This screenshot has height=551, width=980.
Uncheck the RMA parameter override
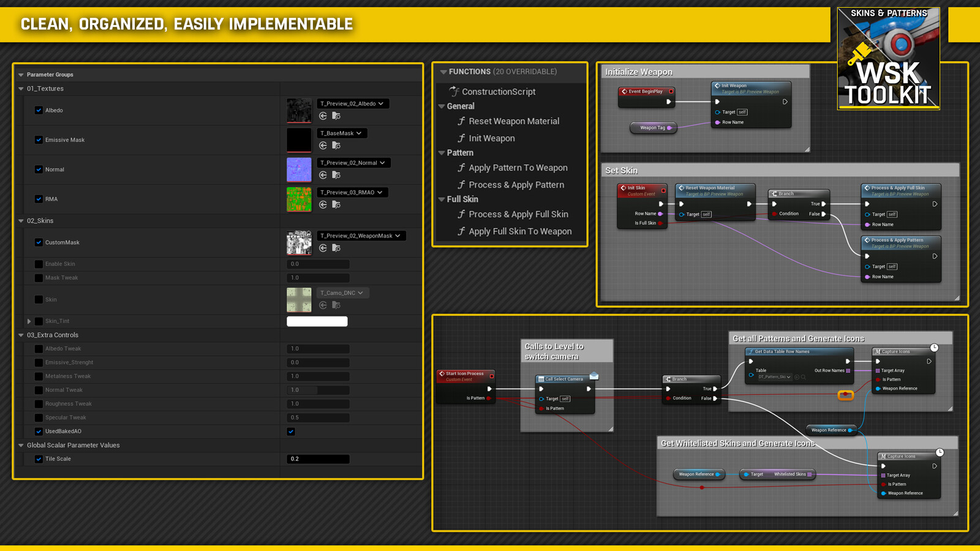(39, 199)
